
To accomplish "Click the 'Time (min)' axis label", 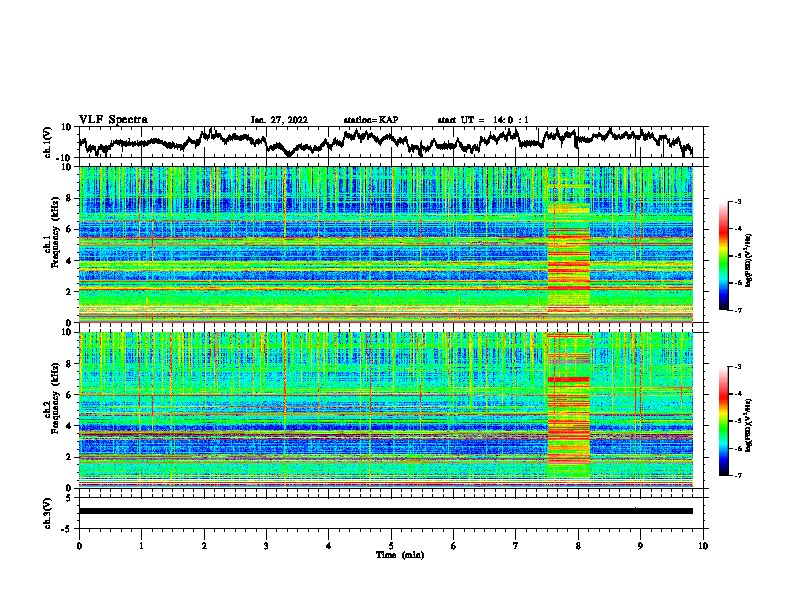I will click(x=400, y=555).
